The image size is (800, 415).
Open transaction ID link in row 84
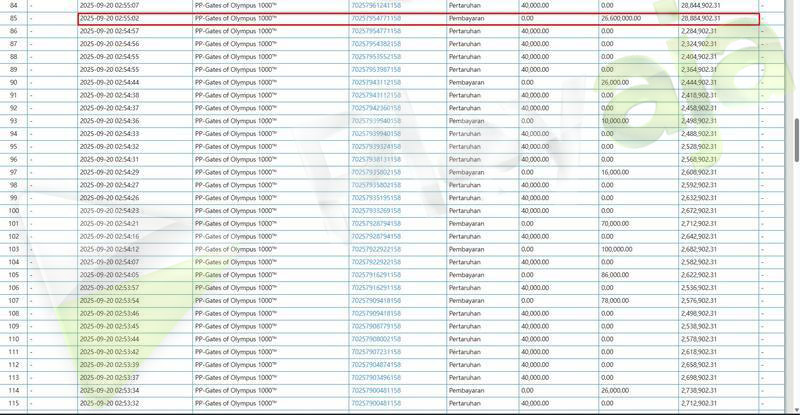tap(376, 5)
